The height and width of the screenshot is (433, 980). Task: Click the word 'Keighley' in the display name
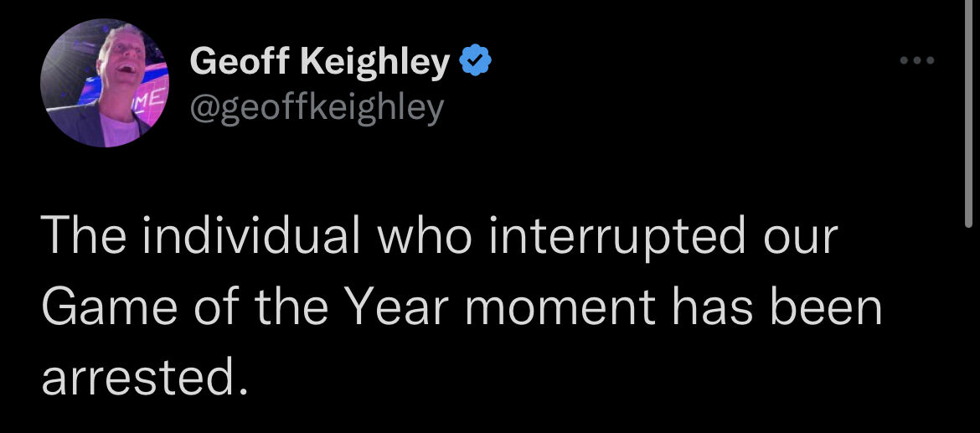tap(375, 62)
